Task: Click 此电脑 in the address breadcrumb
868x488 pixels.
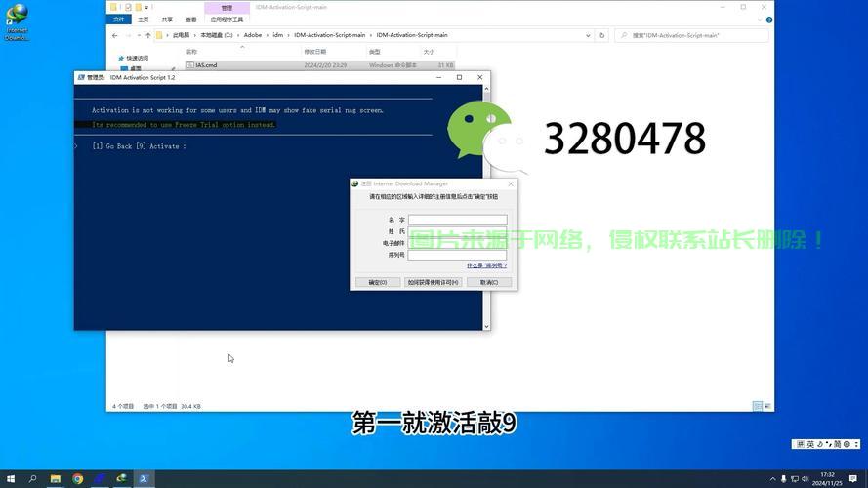Action: pyautogui.click(x=181, y=35)
